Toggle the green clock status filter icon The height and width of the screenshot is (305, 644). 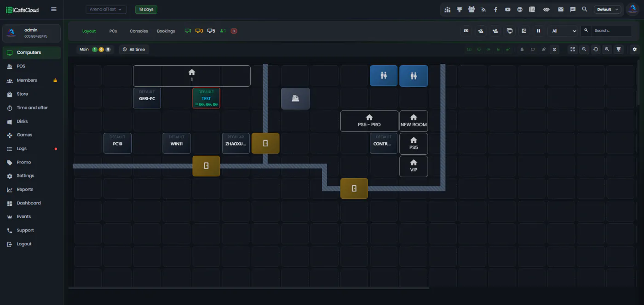point(479,49)
